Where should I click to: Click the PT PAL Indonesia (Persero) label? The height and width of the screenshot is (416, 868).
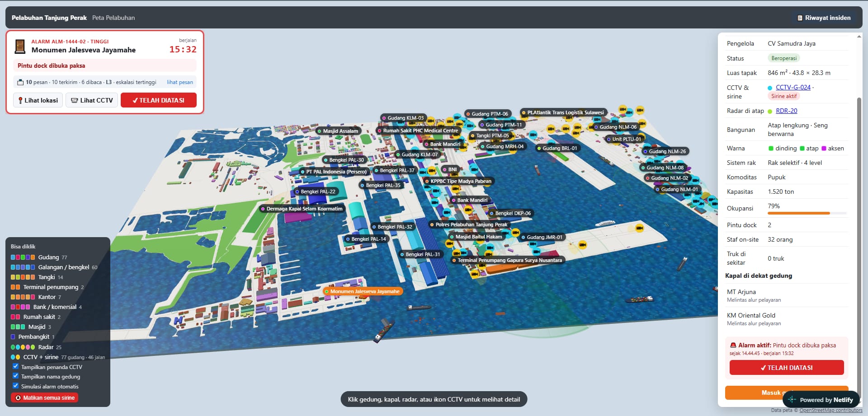point(334,172)
